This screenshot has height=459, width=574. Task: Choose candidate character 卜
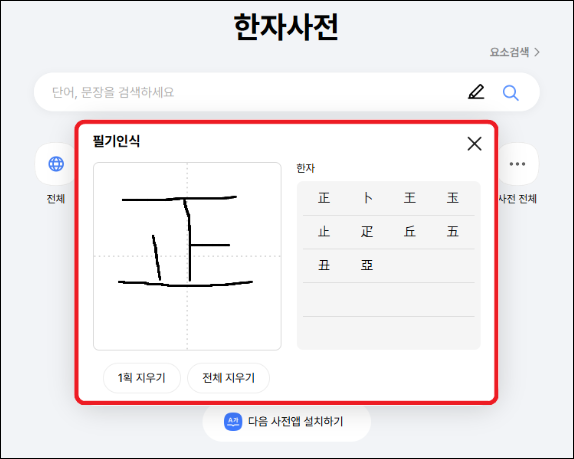pyautogui.click(x=367, y=198)
